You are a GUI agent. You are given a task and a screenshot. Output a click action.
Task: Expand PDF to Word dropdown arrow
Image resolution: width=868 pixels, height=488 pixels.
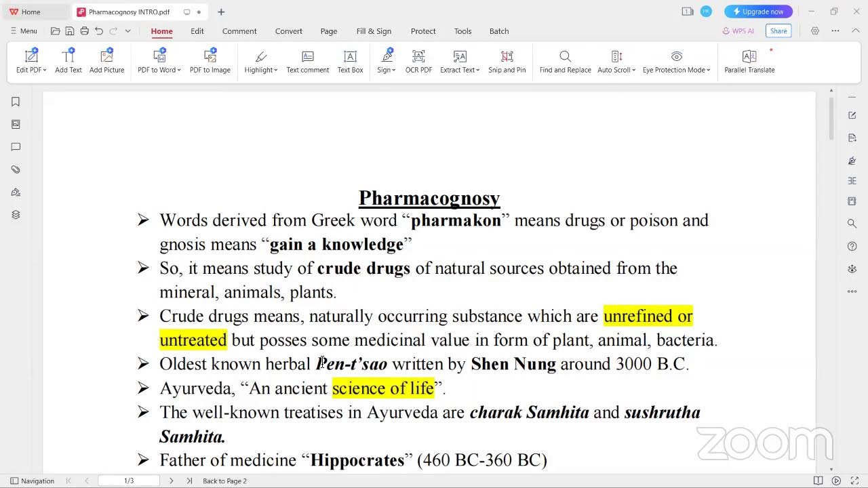coord(179,70)
